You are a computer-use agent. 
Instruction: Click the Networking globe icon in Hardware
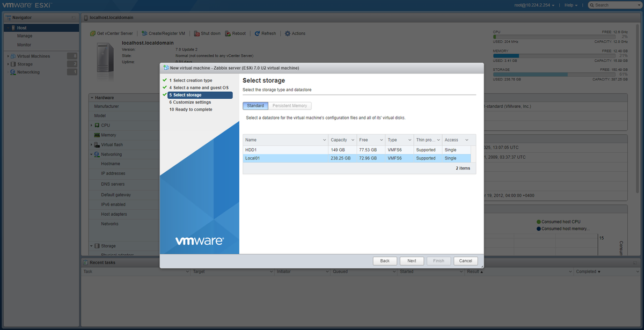tap(97, 154)
